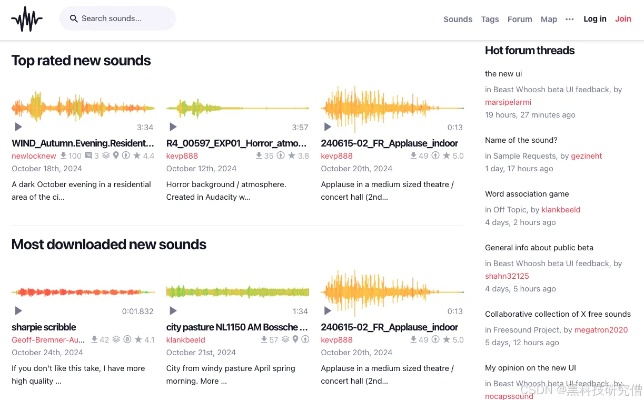Play the top-rated 240615-02_FR_Applause_indoor sound
Image resolution: width=644 pixels, height=400 pixels.
pos(327,127)
